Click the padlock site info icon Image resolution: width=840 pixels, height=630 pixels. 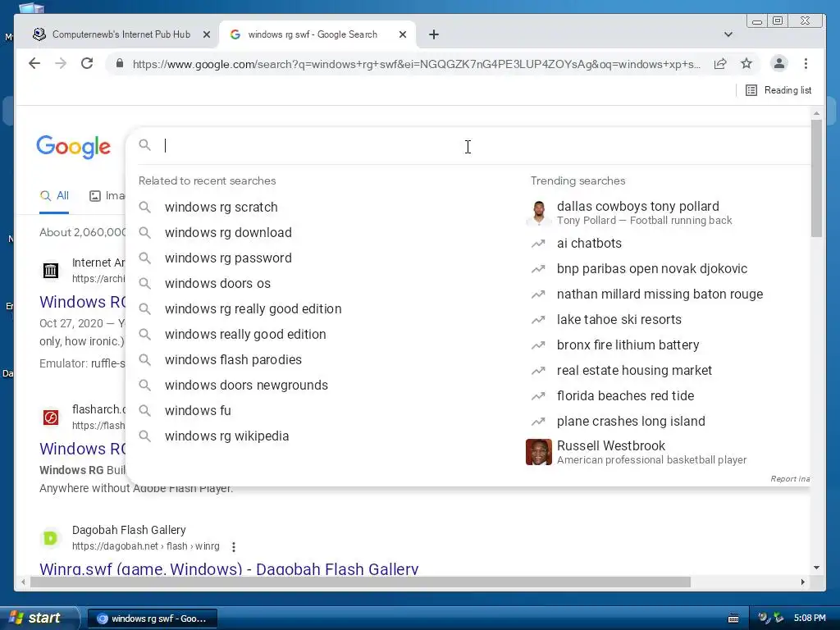120,64
